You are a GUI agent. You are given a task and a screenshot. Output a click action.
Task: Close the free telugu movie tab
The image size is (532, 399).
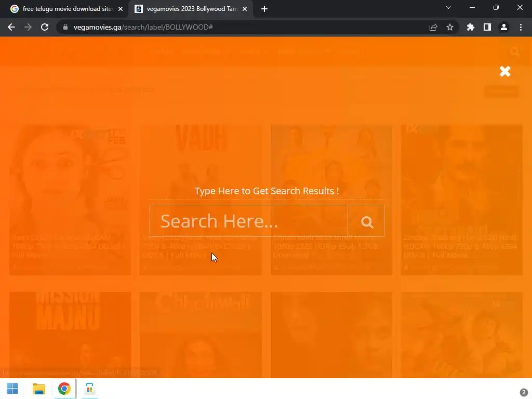click(x=121, y=9)
